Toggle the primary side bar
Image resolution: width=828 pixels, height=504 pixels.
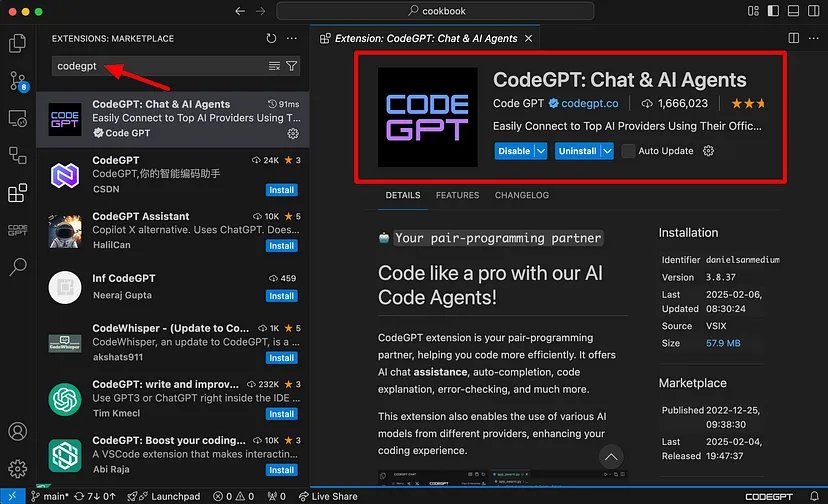(773, 11)
